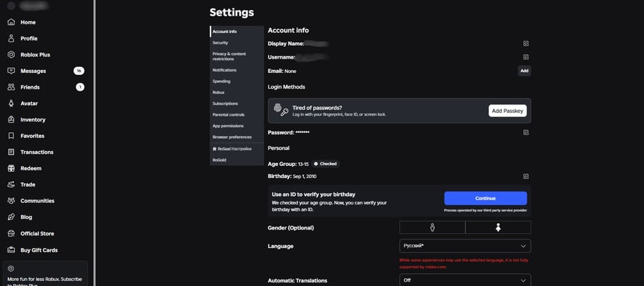Select the female gender option
This screenshot has height=286, width=644.
[x=498, y=227]
